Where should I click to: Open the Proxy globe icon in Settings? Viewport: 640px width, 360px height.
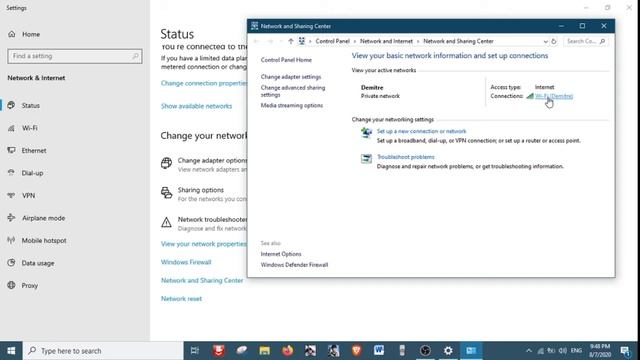pyautogui.click(x=11, y=285)
